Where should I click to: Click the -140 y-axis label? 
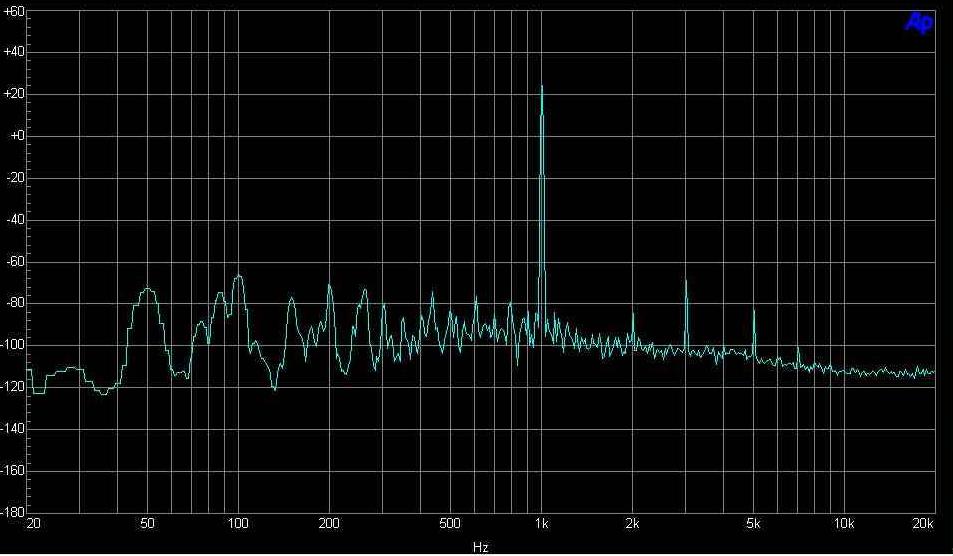[x=13, y=429]
